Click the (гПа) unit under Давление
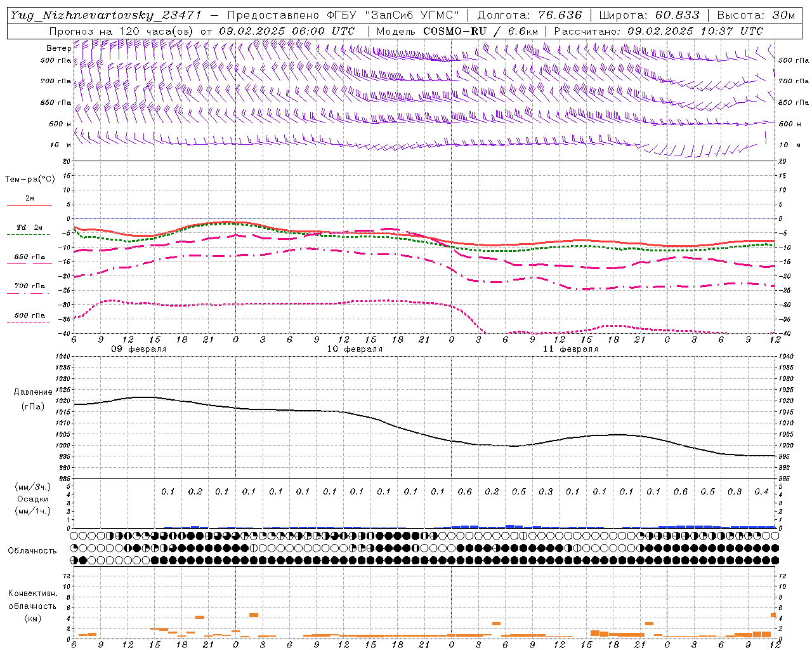Screen dimensions: 812x650 [33, 406]
